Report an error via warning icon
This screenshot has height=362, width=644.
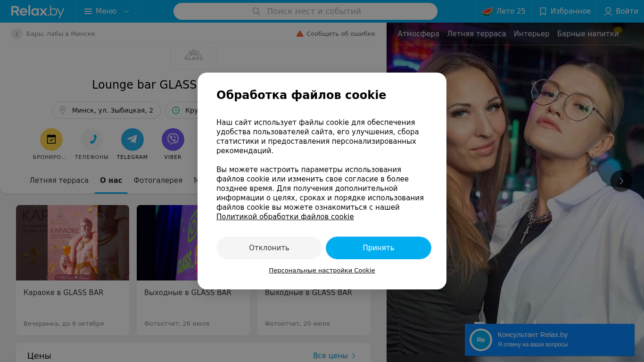pos(300,34)
